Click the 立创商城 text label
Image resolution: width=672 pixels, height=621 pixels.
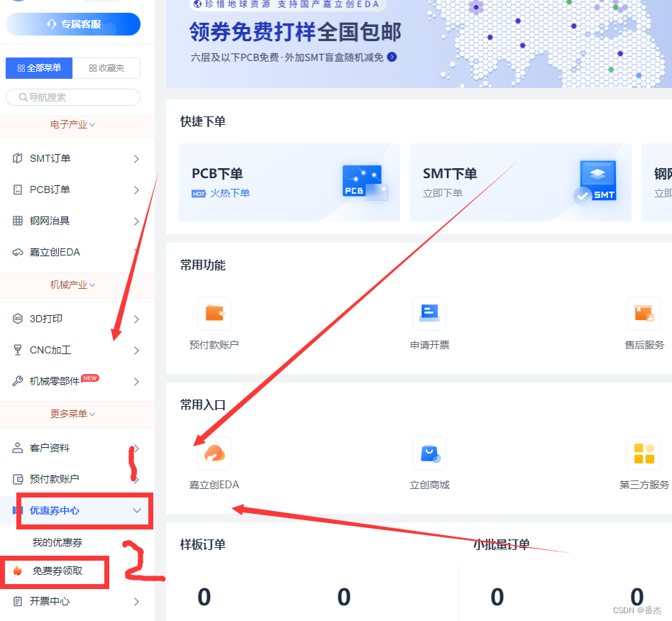(x=429, y=485)
